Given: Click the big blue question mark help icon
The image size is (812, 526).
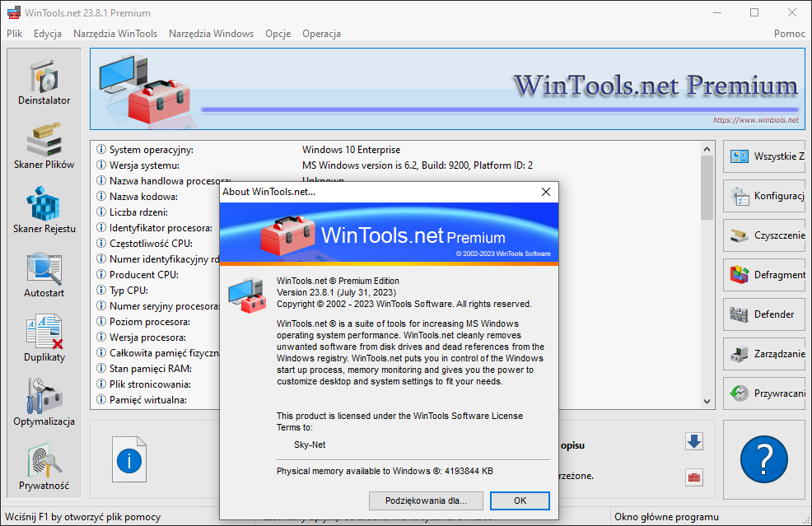Looking at the screenshot, I should tap(764, 459).
